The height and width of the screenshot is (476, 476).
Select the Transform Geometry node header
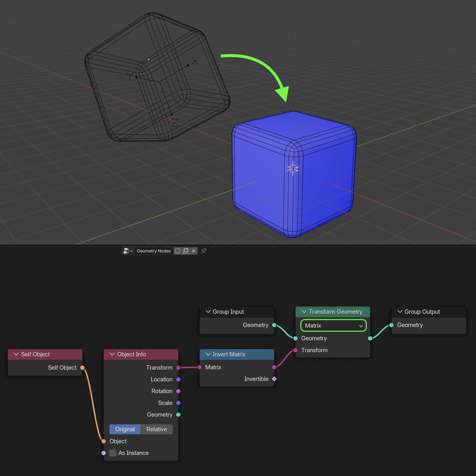(x=333, y=312)
